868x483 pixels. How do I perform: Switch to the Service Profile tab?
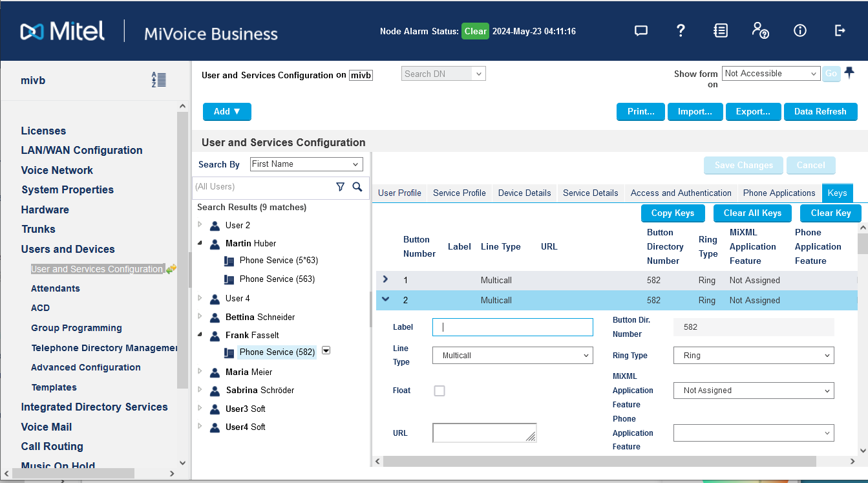point(459,193)
